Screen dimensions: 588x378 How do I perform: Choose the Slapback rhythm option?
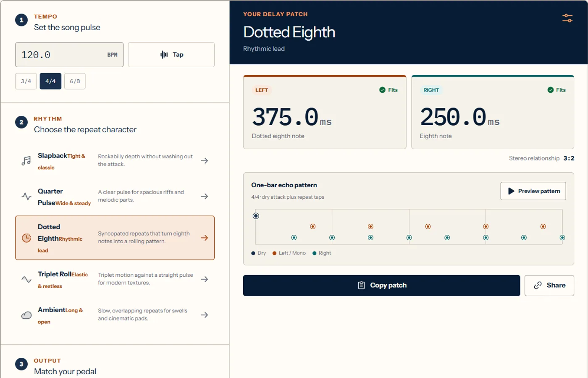115,161
